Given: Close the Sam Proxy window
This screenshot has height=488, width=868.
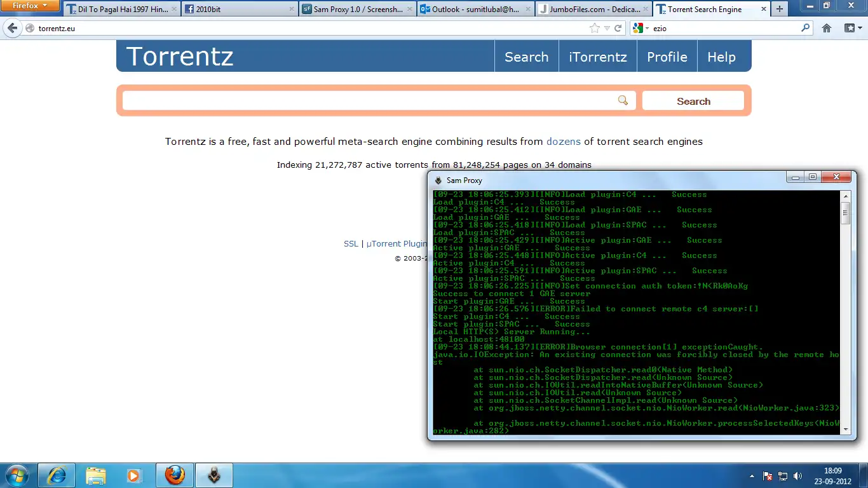Looking at the screenshot, I should pos(836,177).
